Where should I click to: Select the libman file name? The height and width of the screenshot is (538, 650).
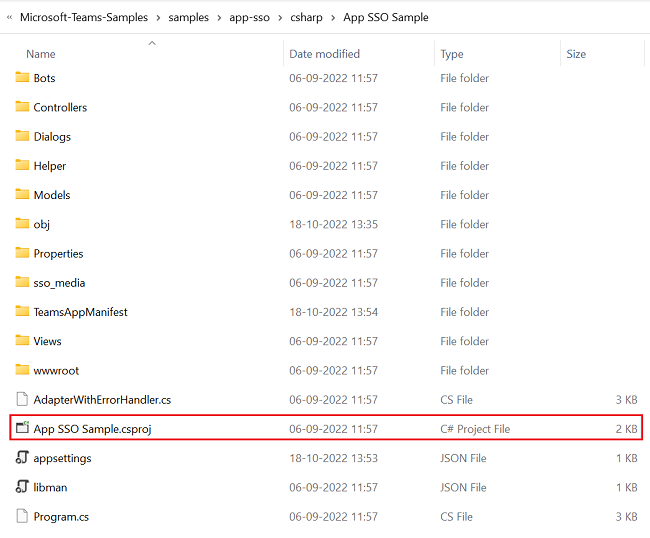click(x=50, y=487)
